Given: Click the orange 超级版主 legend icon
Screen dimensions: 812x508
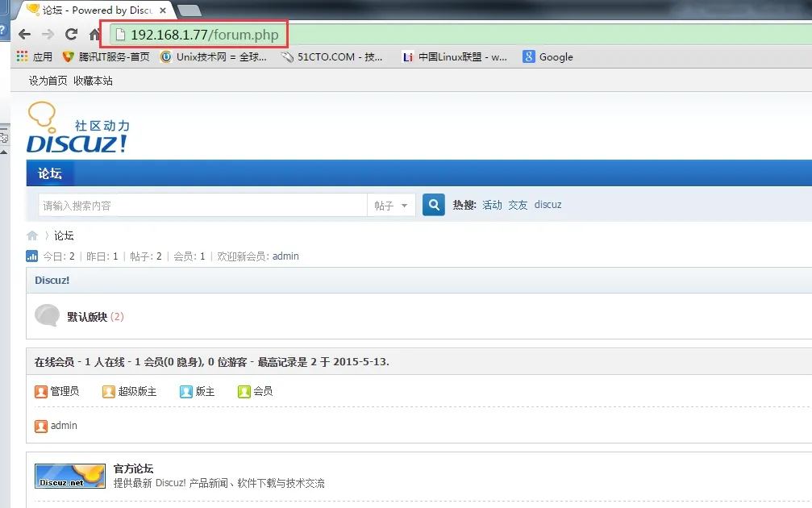Looking at the screenshot, I should (108, 392).
